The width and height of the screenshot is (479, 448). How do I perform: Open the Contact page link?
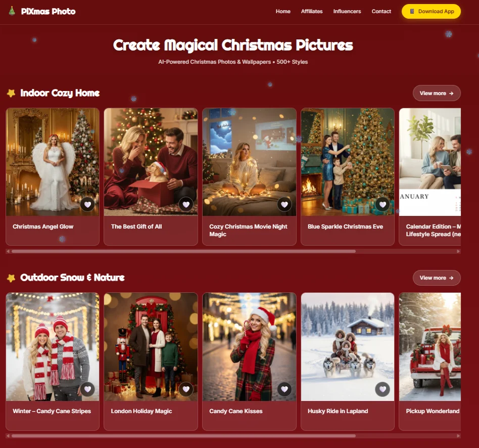tap(381, 11)
